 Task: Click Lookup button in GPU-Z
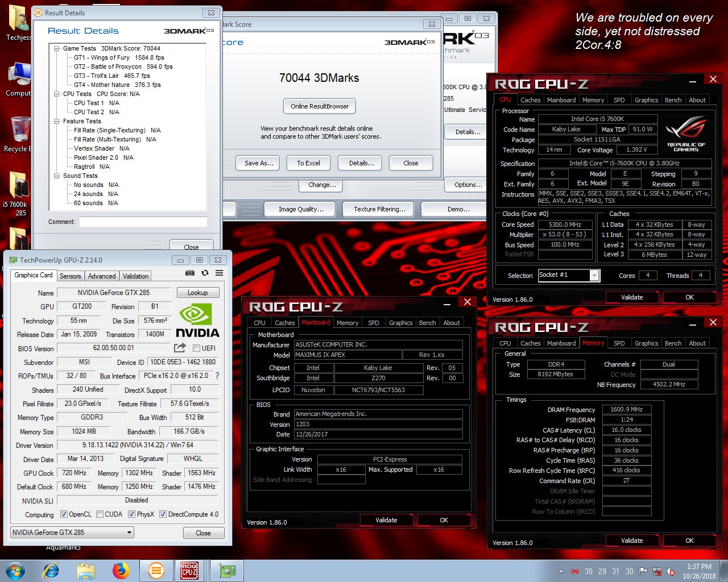(197, 293)
